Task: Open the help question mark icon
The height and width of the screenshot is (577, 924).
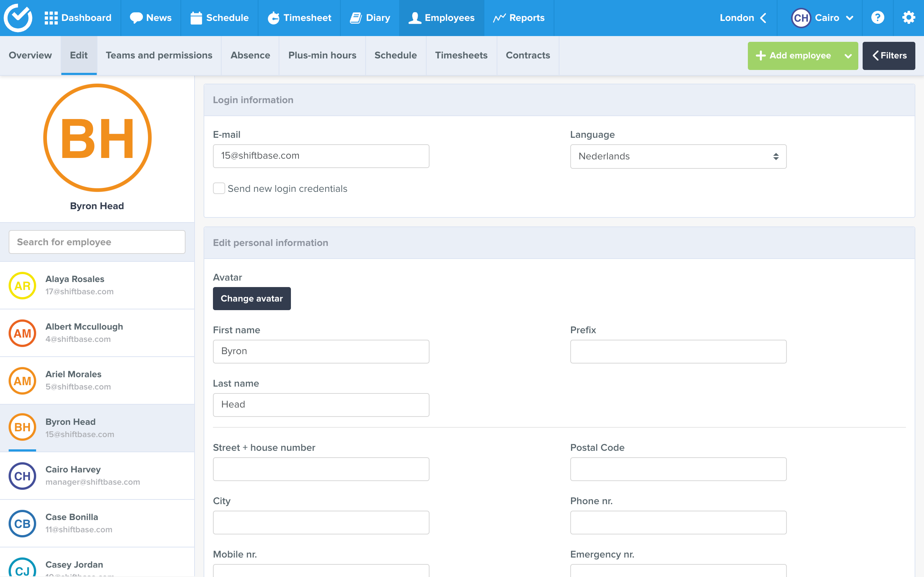Action: [x=877, y=18]
